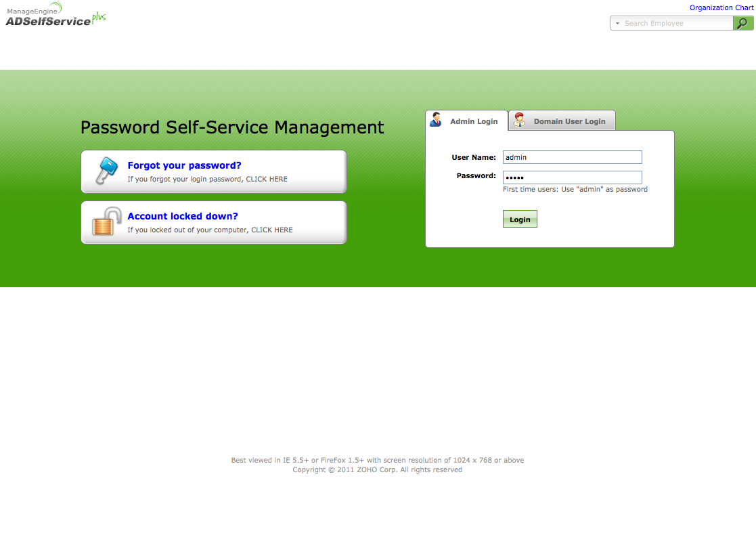This screenshot has width=756, height=546.
Task: Switch to the Admin Login tab
Action: coord(466,121)
